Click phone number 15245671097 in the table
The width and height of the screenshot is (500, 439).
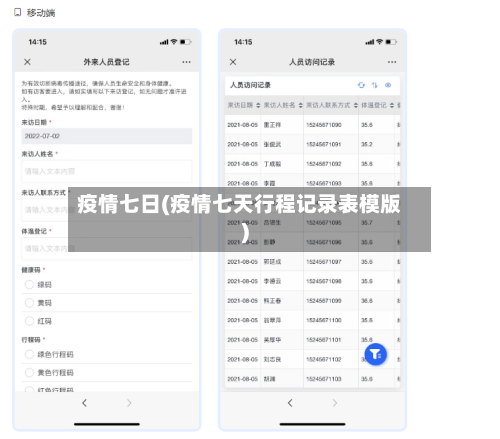[x=324, y=262]
